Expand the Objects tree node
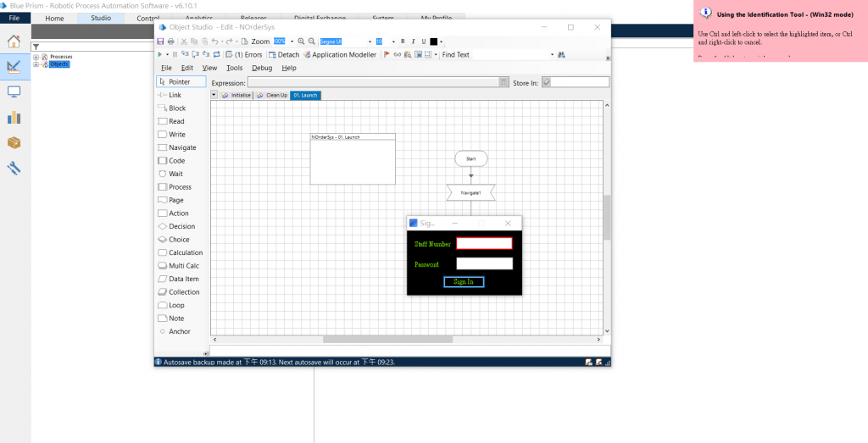868x443 pixels. coord(36,64)
